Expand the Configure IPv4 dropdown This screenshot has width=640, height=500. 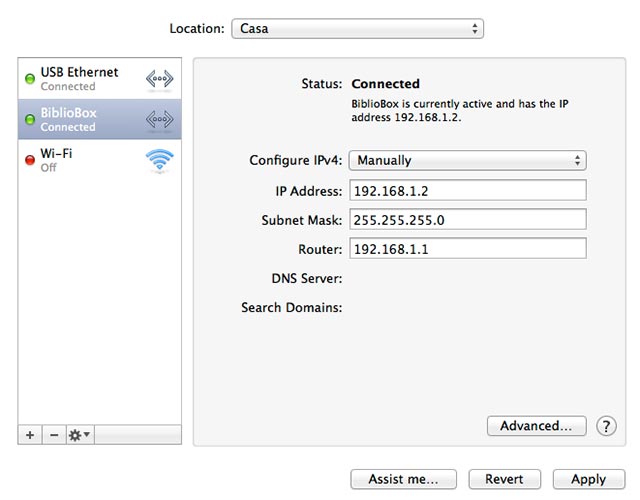click(x=467, y=160)
